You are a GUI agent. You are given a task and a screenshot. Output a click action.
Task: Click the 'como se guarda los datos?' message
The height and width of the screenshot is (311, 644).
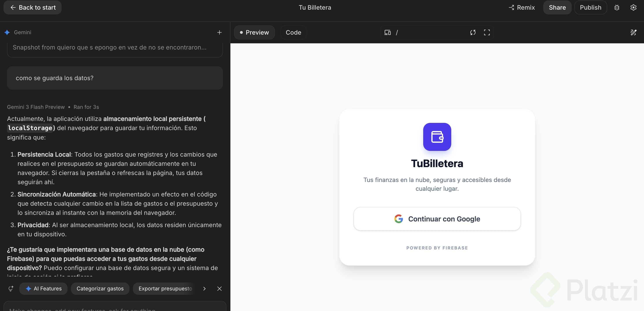pos(115,78)
